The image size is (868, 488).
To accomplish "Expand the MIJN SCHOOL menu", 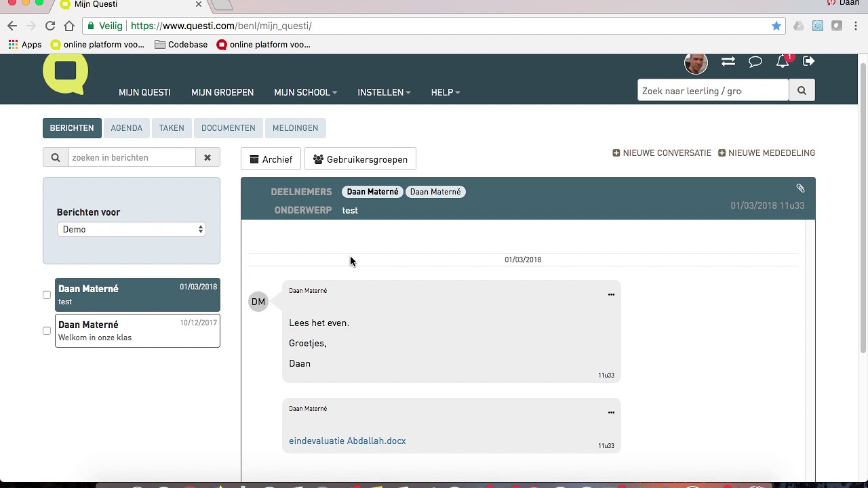I will pyautogui.click(x=305, y=92).
